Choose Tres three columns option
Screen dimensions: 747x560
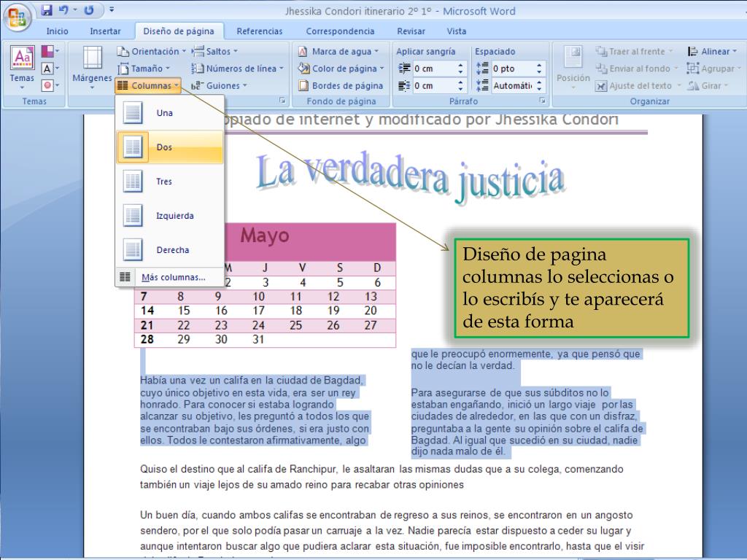tap(169, 182)
